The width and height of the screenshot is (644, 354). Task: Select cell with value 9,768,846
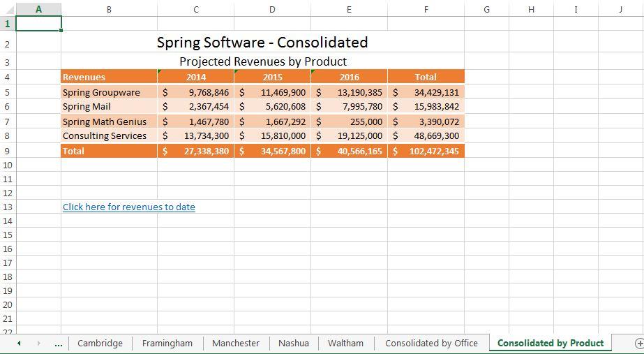coord(195,92)
